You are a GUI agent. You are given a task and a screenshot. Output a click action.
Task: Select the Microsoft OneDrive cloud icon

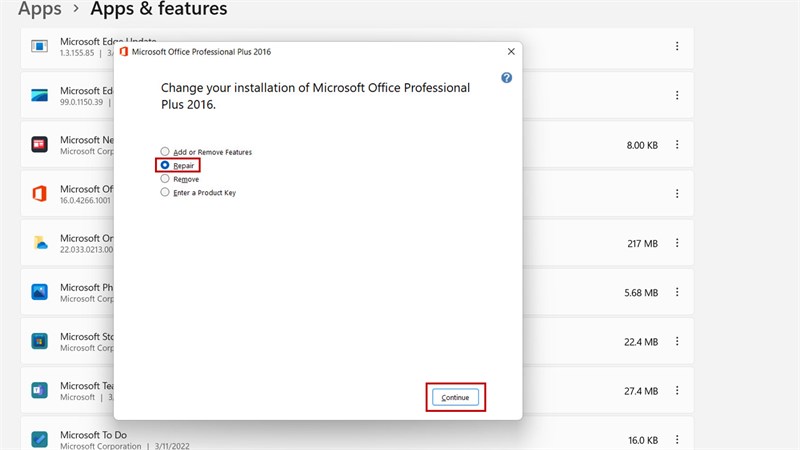[x=40, y=243]
